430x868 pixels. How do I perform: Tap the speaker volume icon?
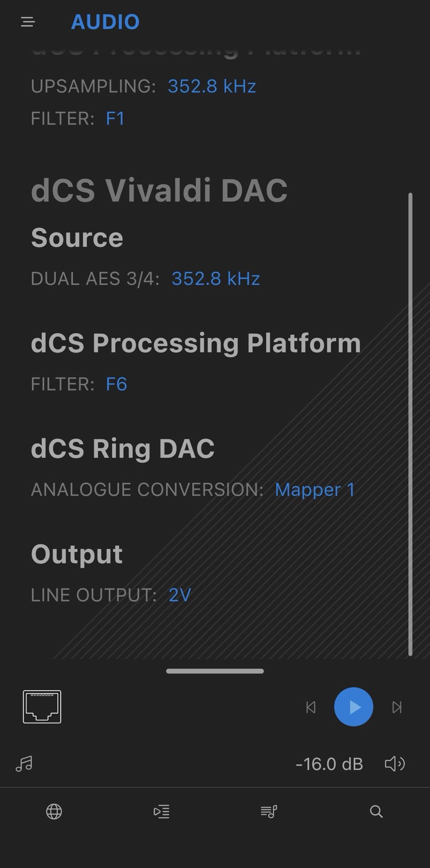395,764
